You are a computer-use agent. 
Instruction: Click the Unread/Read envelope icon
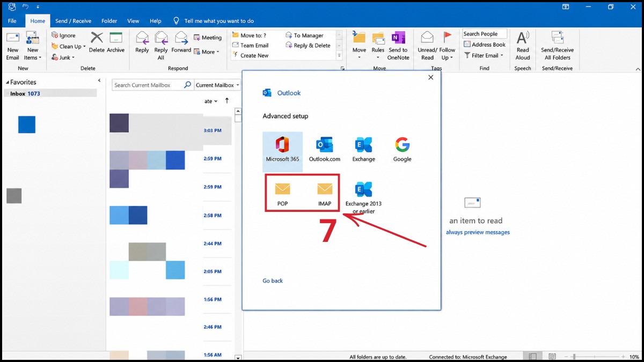(427, 38)
